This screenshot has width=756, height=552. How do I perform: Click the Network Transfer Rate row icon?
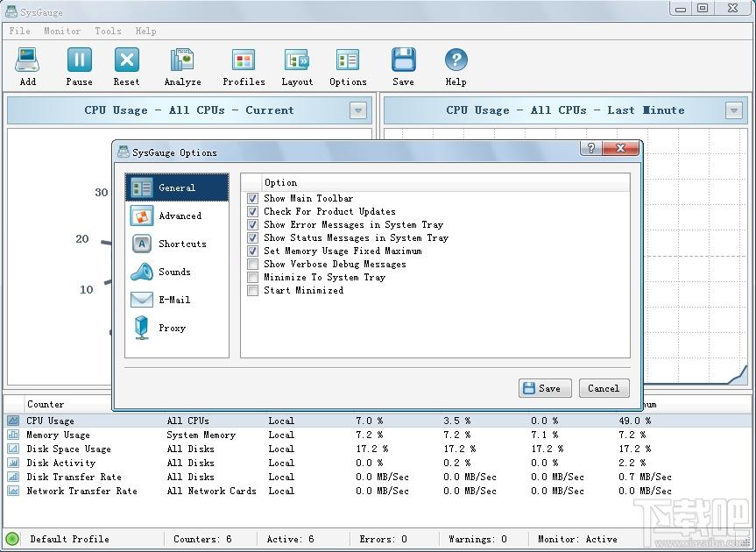13,491
